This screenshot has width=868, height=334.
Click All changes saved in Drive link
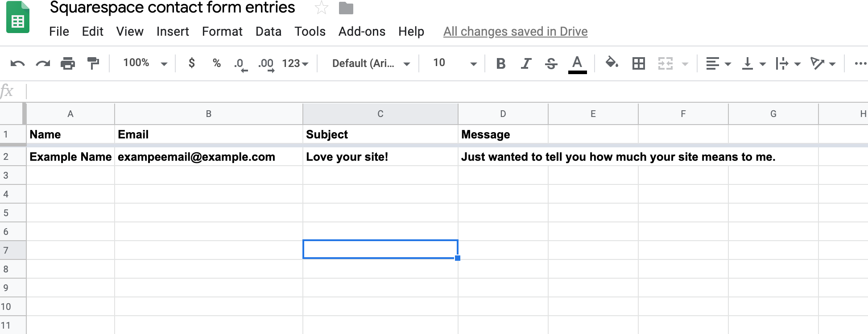click(x=515, y=32)
